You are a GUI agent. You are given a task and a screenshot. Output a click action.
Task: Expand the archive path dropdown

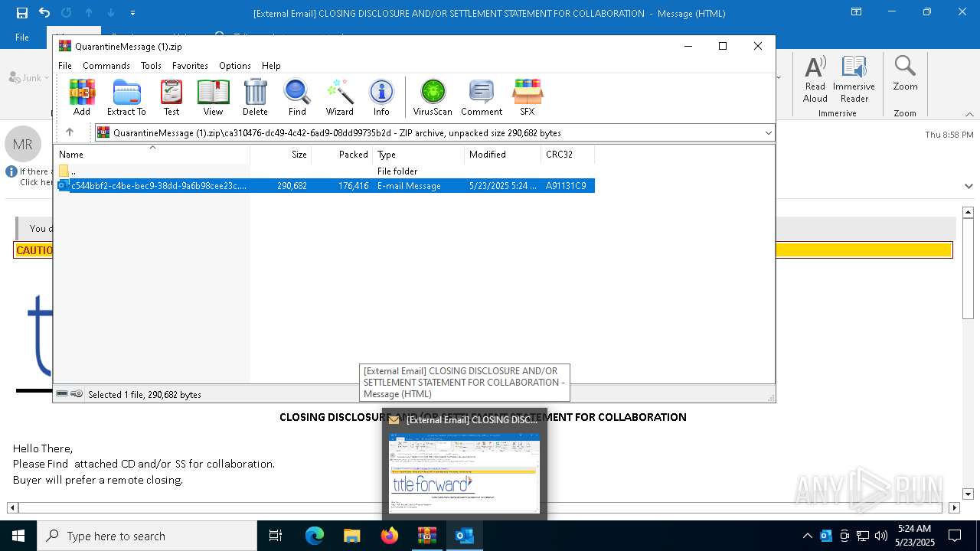point(768,133)
